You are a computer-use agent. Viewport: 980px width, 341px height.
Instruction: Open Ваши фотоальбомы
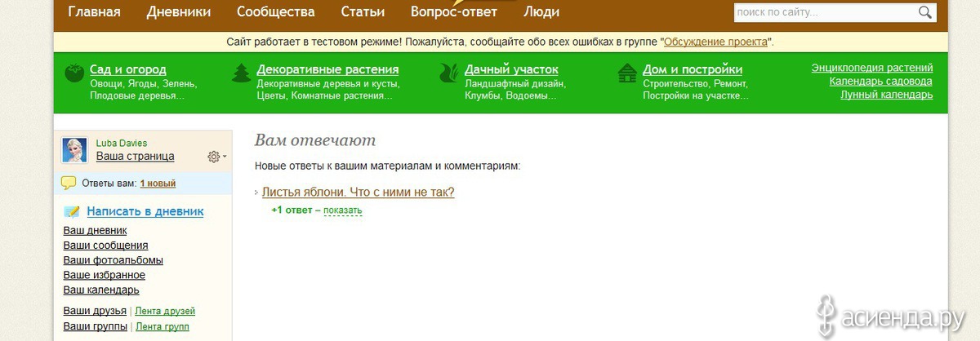click(114, 260)
